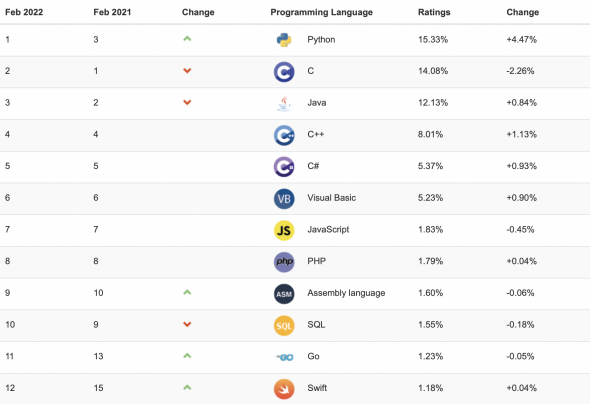This screenshot has height=404, width=590.
Task: Click the 1.83% rating value
Action: tap(430, 229)
